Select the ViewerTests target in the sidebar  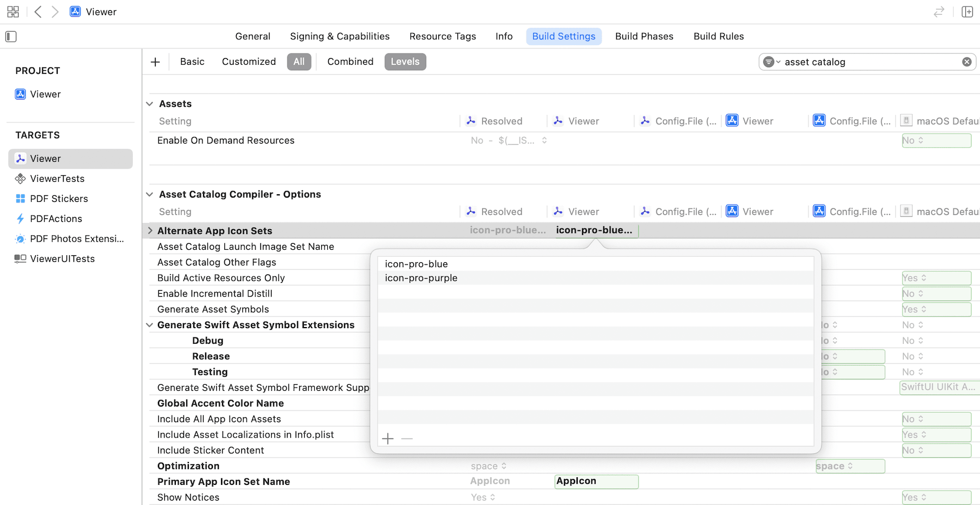point(57,178)
